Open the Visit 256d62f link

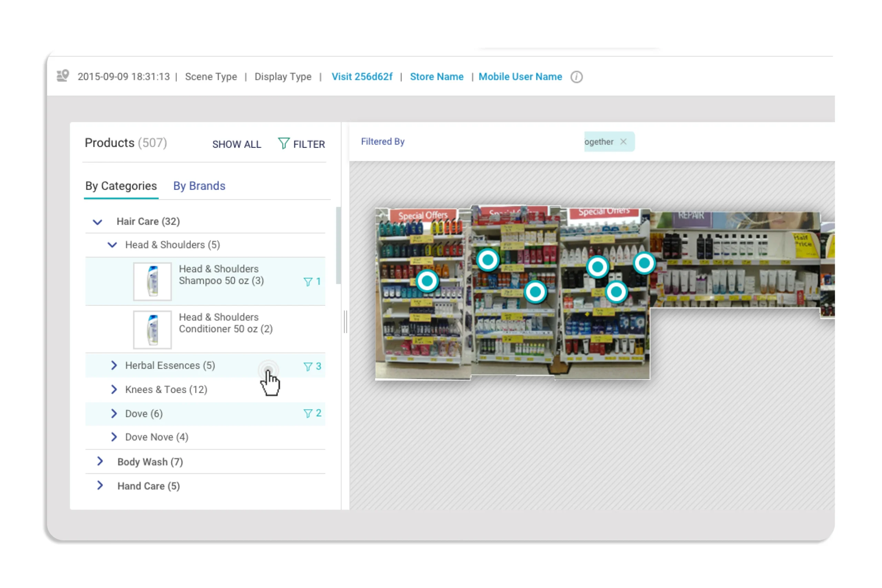click(361, 77)
